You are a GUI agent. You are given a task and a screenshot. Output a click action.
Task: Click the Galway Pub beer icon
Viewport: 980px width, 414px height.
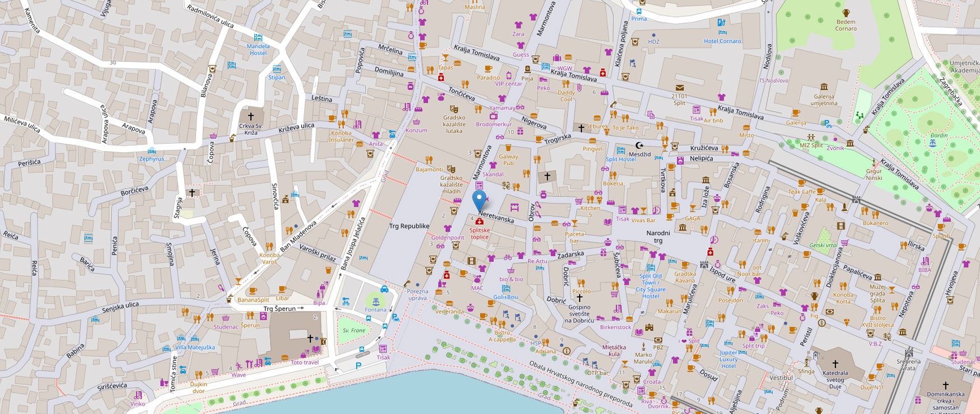[508, 148]
